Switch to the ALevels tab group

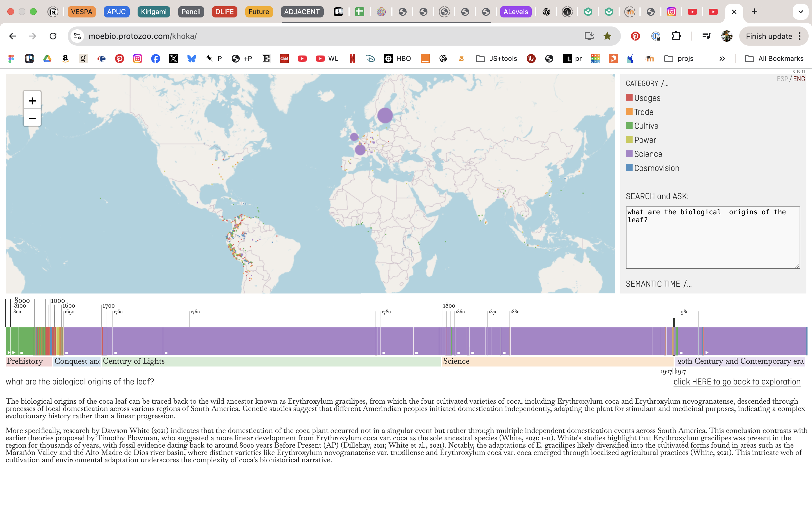coord(515,12)
